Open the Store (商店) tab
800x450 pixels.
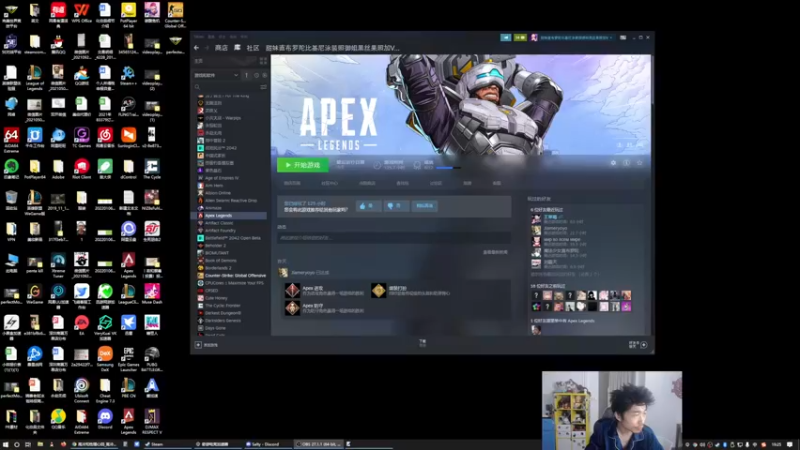pos(221,48)
